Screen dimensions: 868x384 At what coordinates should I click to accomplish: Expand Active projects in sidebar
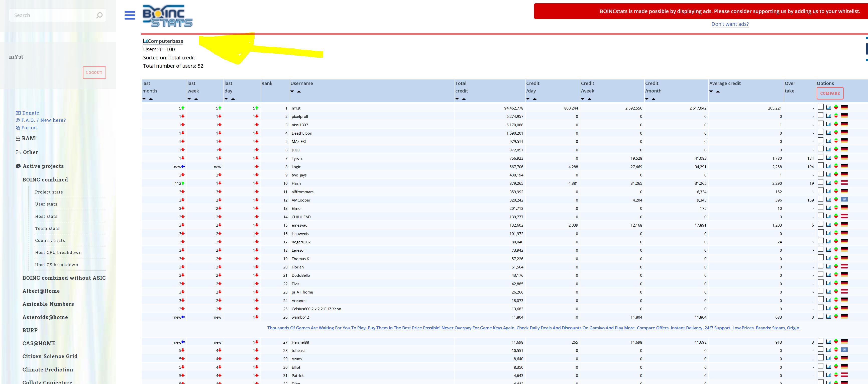(43, 166)
